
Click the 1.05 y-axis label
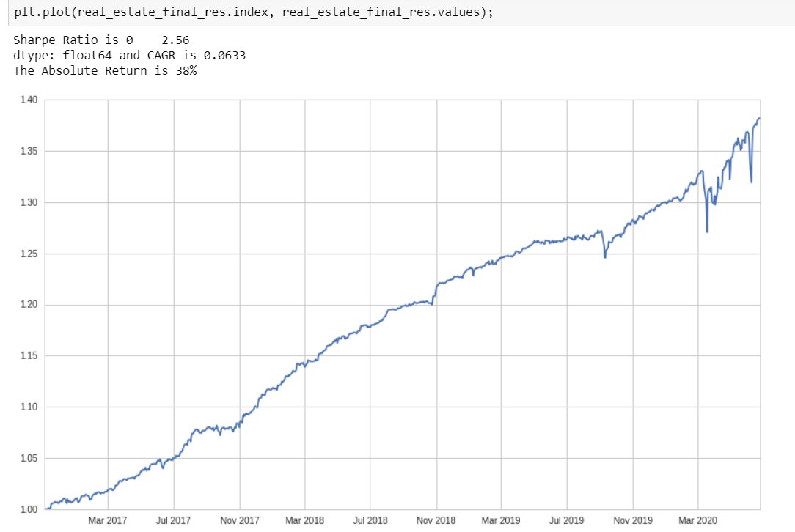pos(29,459)
